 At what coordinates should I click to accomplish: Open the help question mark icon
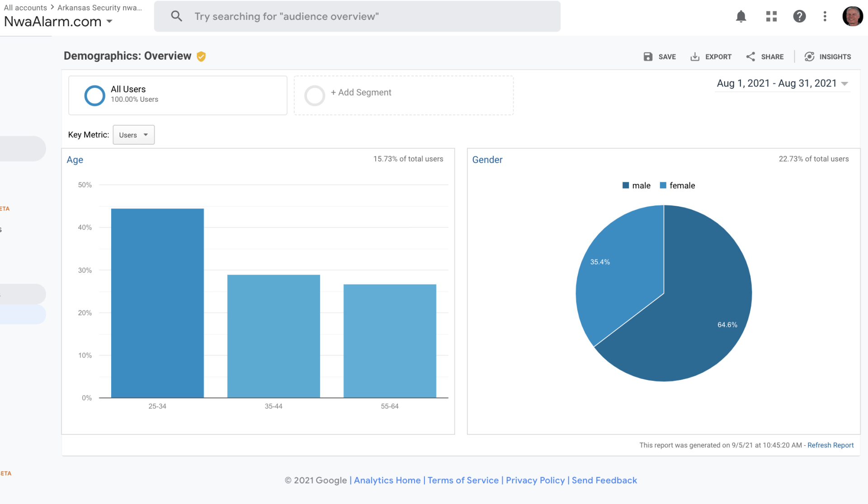[799, 17]
